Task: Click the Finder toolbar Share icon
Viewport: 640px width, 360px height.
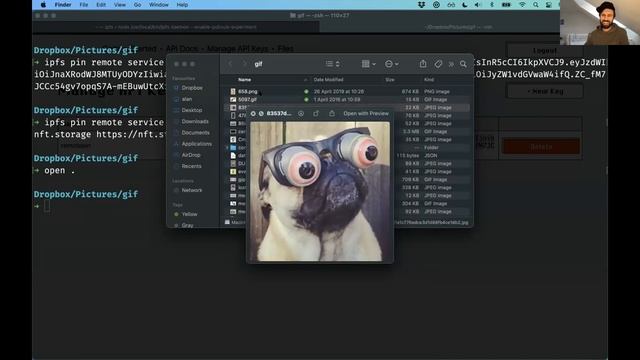Action: [423, 64]
